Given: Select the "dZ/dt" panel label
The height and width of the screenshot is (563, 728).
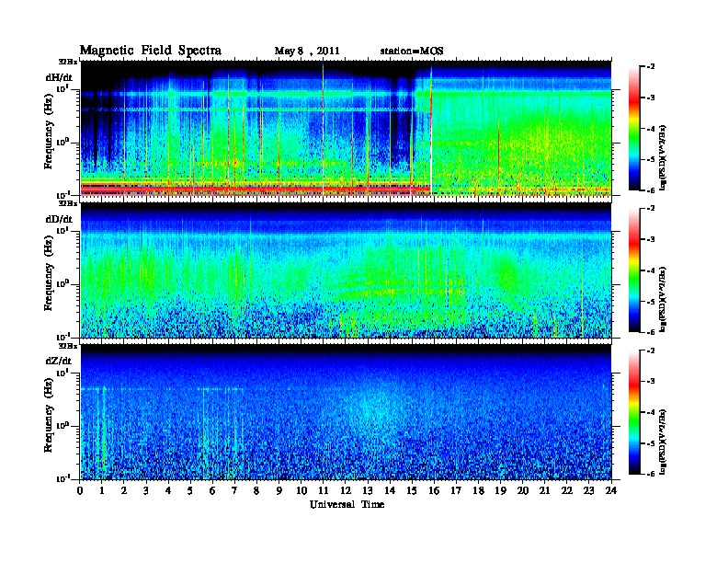Looking at the screenshot, I should pyautogui.click(x=59, y=361).
